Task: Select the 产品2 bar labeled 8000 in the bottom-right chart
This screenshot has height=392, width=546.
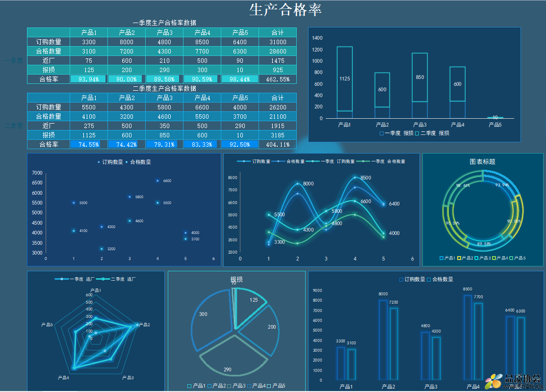Action: [383, 340]
